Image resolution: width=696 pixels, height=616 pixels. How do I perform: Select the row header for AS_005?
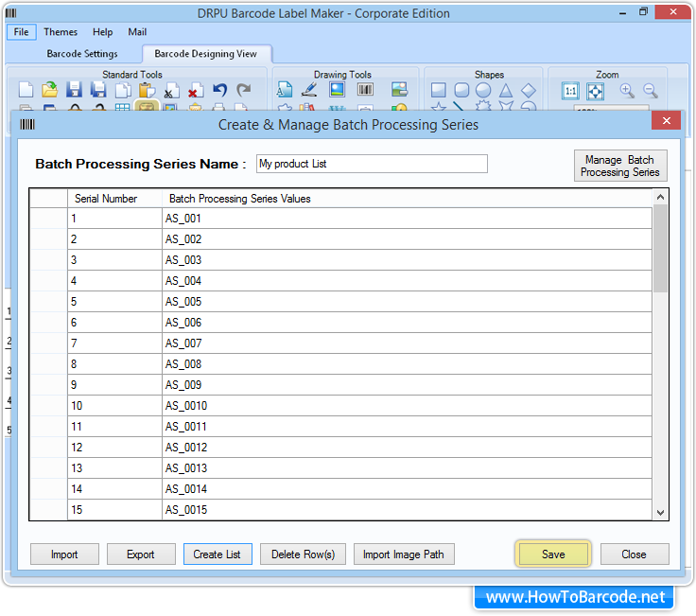pos(48,302)
